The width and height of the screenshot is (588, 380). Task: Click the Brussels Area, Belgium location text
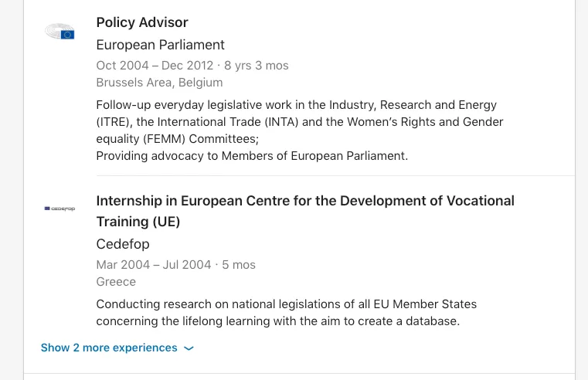(x=159, y=83)
